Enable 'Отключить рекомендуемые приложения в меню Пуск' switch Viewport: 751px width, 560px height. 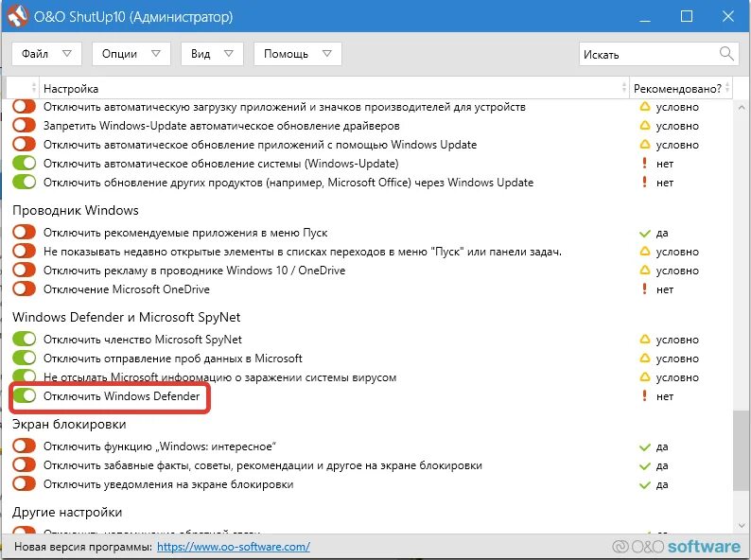[x=24, y=233]
